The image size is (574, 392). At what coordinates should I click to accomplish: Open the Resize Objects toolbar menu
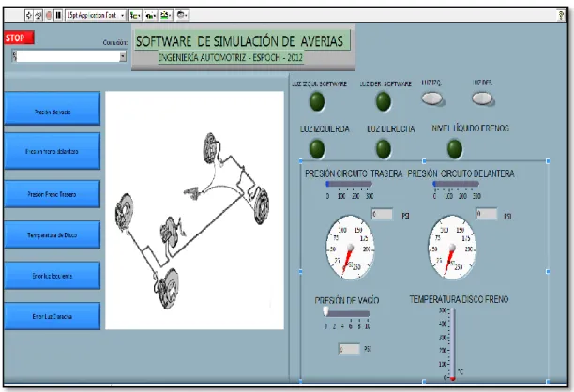[166, 15]
